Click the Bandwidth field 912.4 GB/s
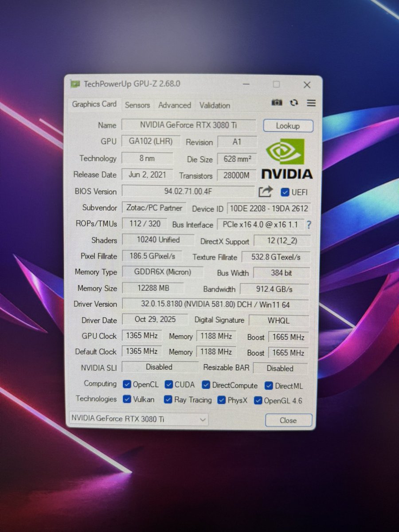 (x=274, y=289)
